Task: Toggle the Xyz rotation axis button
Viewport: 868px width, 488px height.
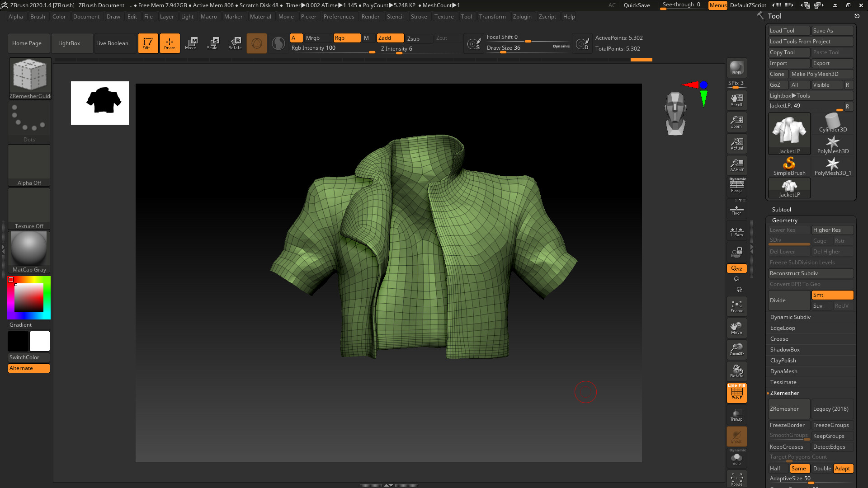Action: click(736, 268)
